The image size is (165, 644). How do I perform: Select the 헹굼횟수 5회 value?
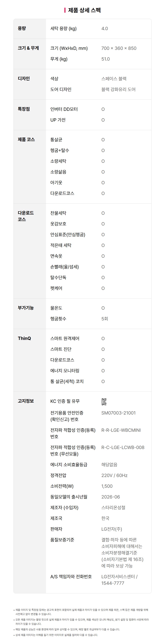point(105,319)
